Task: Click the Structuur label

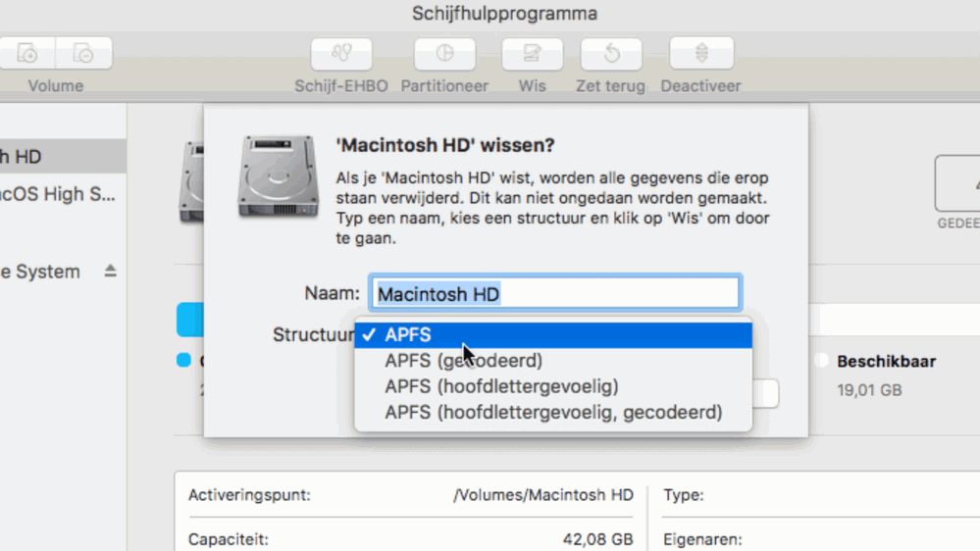Action: (314, 335)
